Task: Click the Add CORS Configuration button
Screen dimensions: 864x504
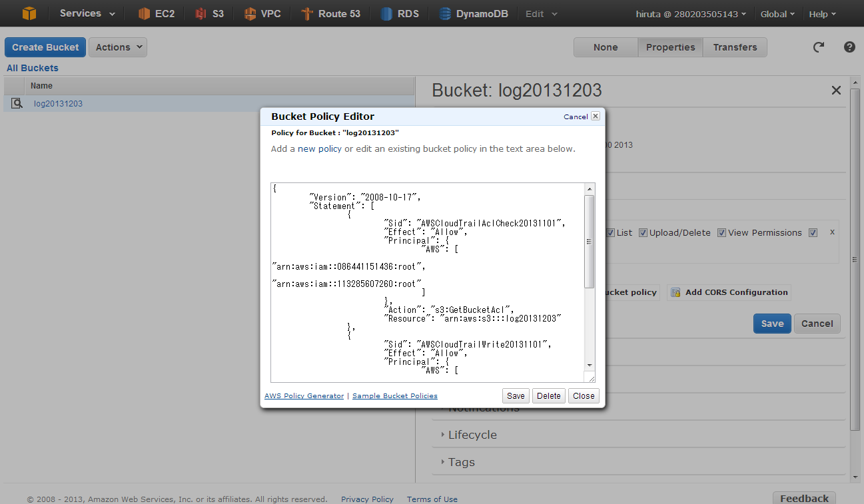Action: point(729,292)
